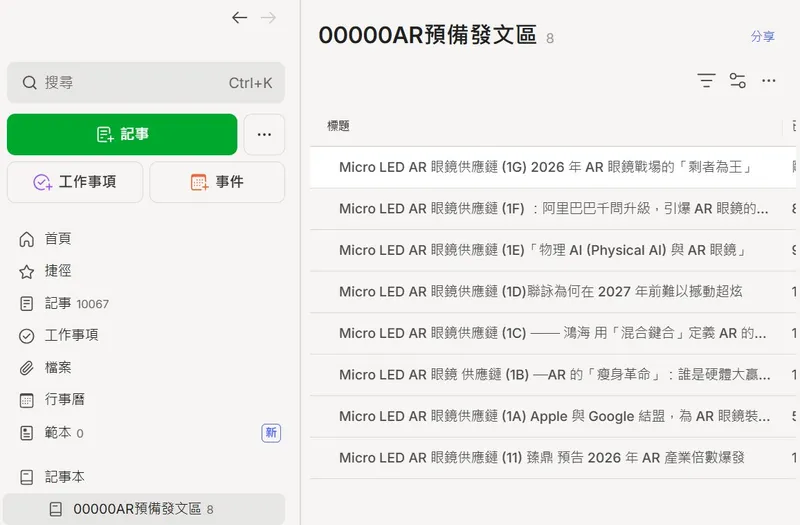Screen dimensions: 800x525
Task: Select 00000AR預備發文區 notebook in sidebar
Action: point(144,509)
